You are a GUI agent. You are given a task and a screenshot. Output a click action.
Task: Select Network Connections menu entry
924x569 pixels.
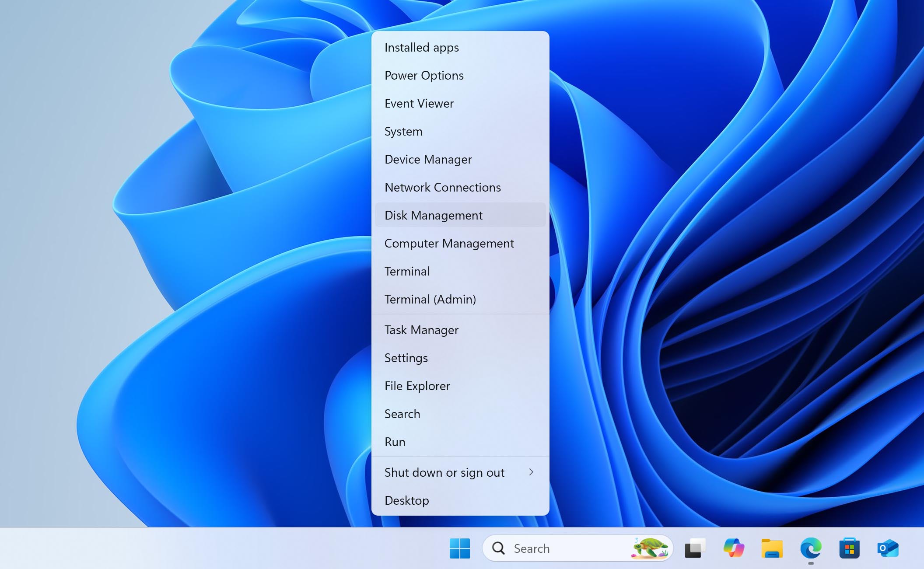460,187
